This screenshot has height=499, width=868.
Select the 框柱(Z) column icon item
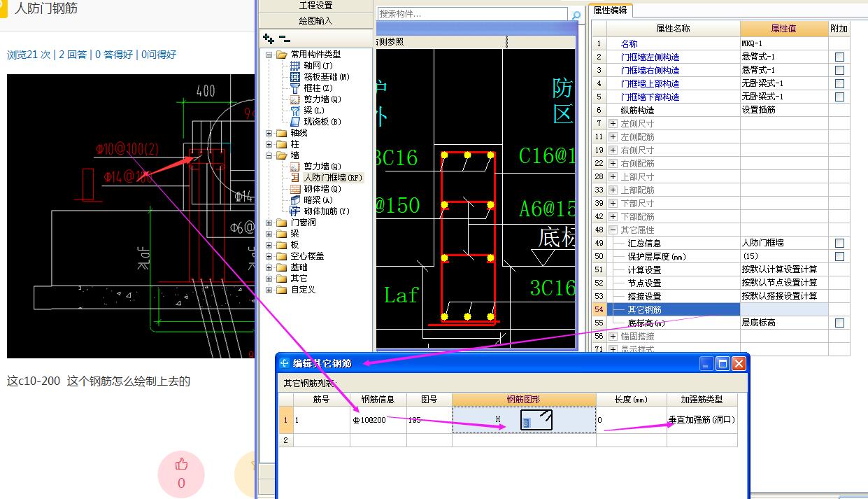pos(312,88)
